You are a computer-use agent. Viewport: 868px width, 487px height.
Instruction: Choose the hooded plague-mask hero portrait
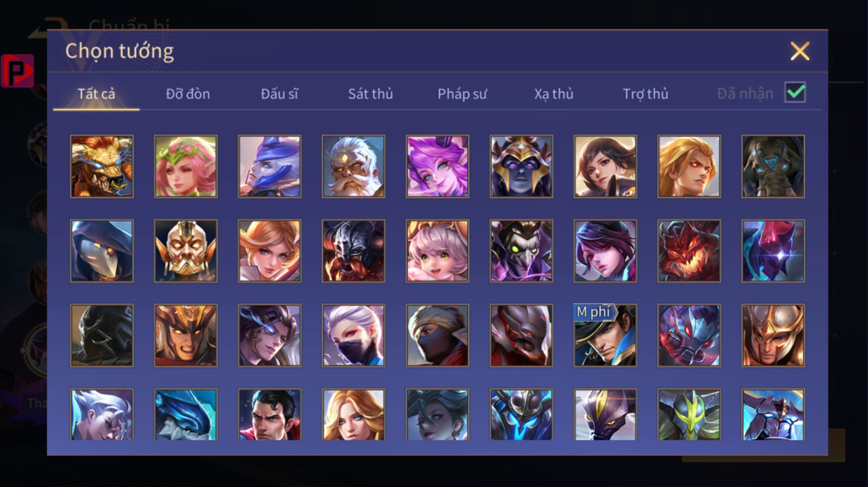tap(102, 251)
